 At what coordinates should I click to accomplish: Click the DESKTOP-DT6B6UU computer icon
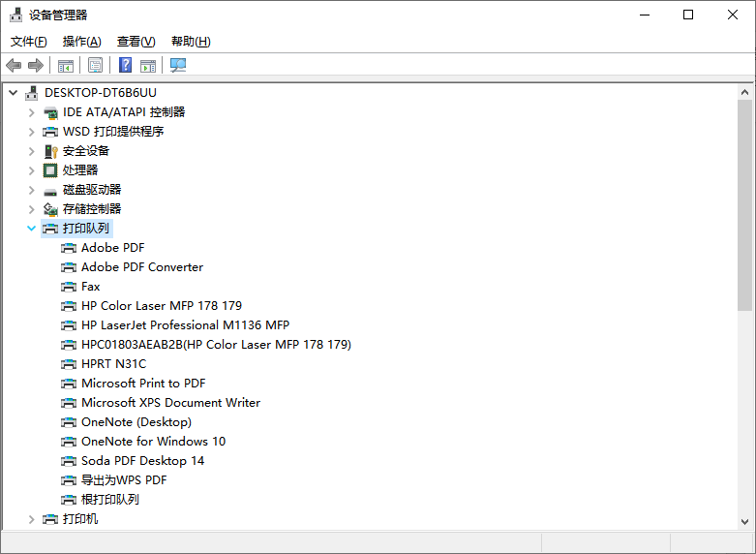32,93
